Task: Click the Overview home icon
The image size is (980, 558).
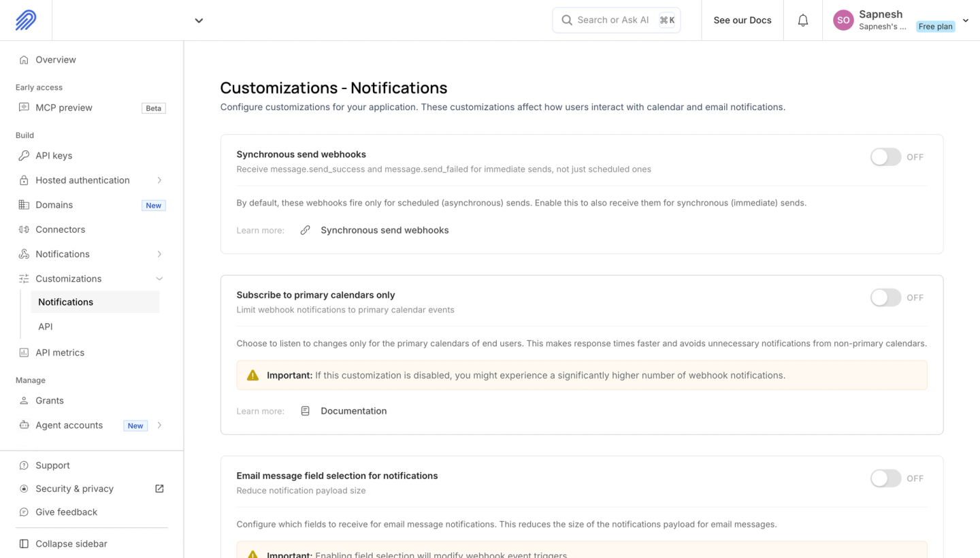Action: click(24, 60)
